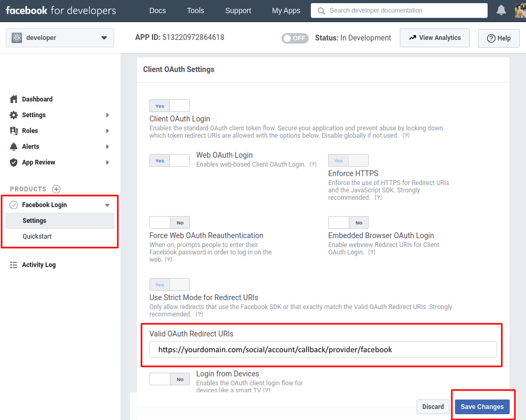Screen dimensions: 526x420
Task: Click the App Review shield icon
Action: (14, 162)
